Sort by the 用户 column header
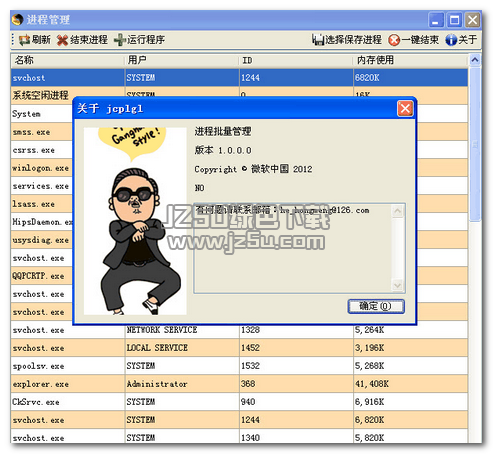 coord(182,60)
